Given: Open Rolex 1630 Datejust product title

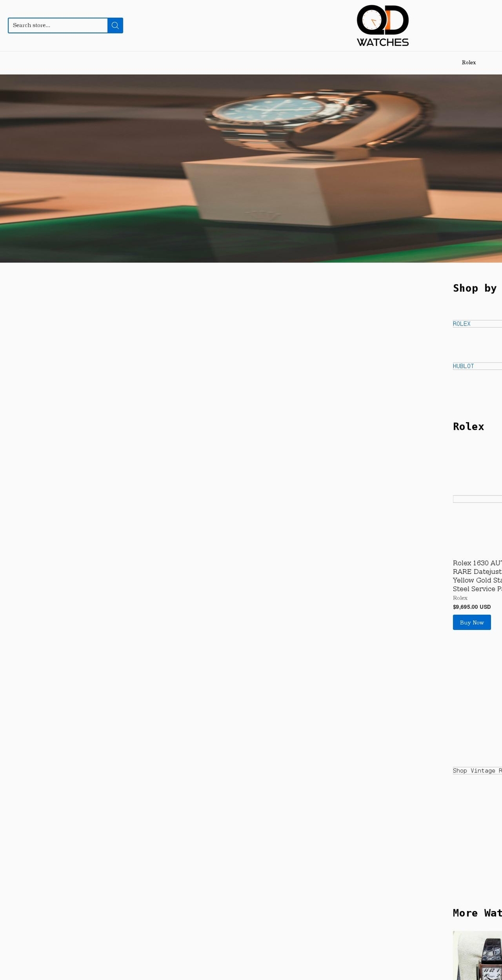Looking at the screenshot, I should click(477, 576).
